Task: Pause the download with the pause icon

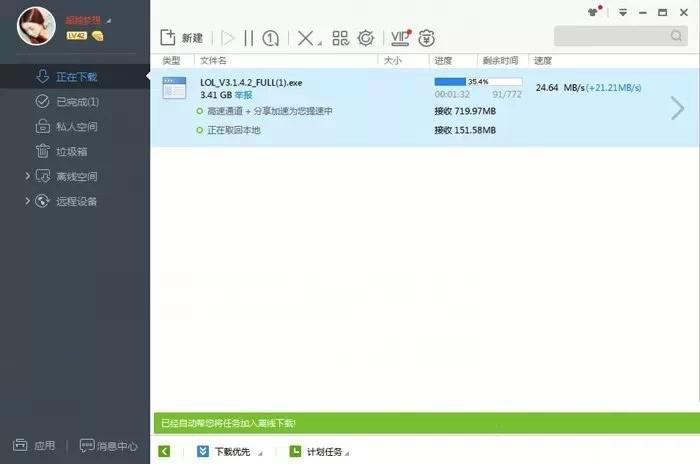Action: tap(249, 38)
